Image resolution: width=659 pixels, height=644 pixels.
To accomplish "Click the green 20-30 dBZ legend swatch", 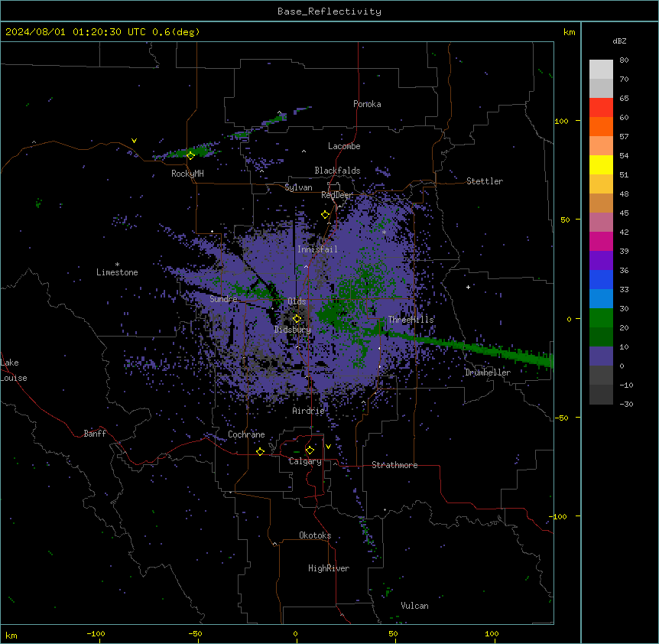I will (x=601, y=318).
